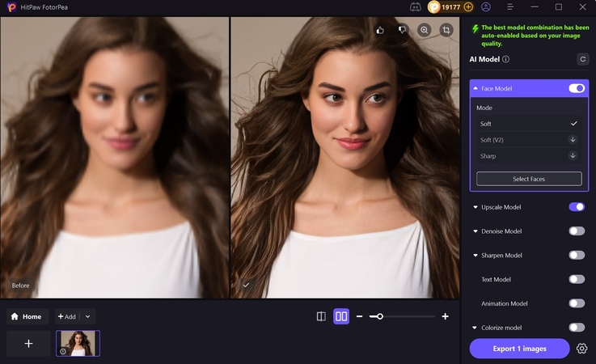The height and width of the screenshot is (364, 596).
Task: Expand the Colorize model section
Action: pos(476,328)
